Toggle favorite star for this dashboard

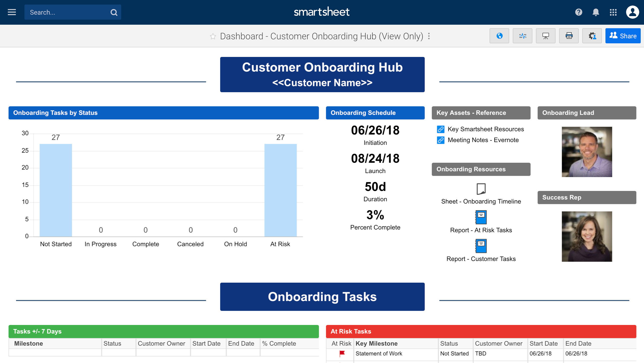tap(213, 37)
